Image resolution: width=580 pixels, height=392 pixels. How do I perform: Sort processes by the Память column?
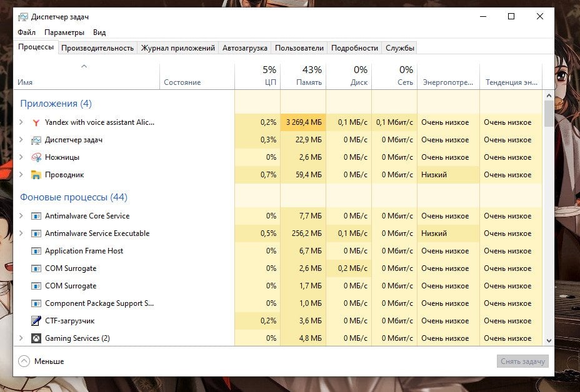303,76
